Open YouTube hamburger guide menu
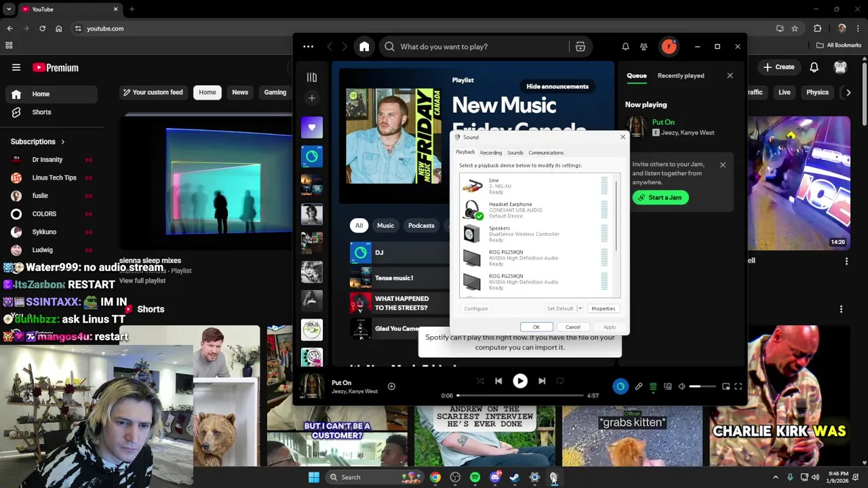Screen dimensions: 868x488 click(16, 68)
